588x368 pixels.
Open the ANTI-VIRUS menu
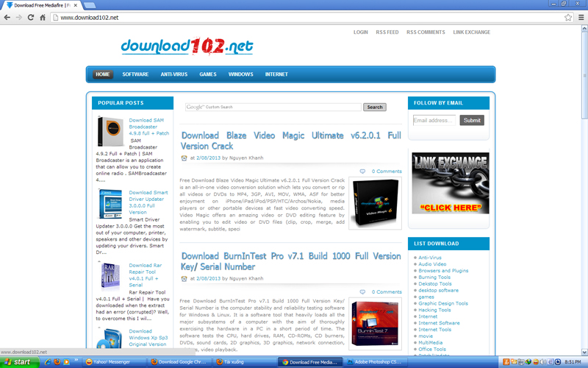(174, 74)
